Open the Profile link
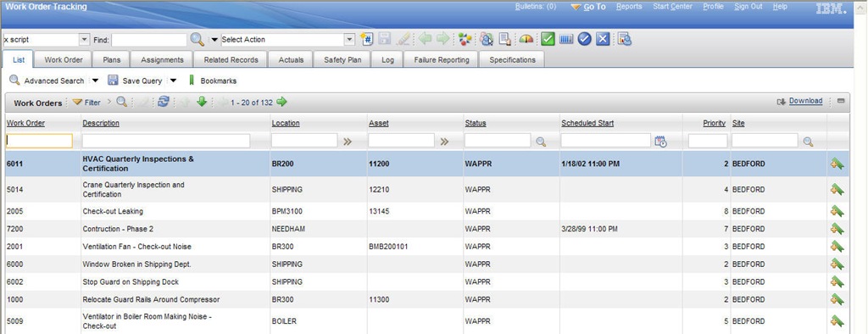The width and height of the screenshot is (868, 334). point(713,7)
